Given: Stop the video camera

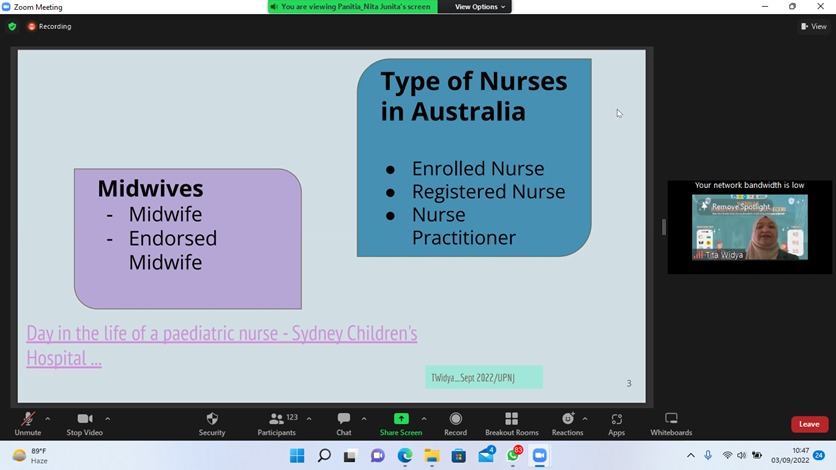Looking at the screenshot, I should pyautogui.click(x=85, y=419).
